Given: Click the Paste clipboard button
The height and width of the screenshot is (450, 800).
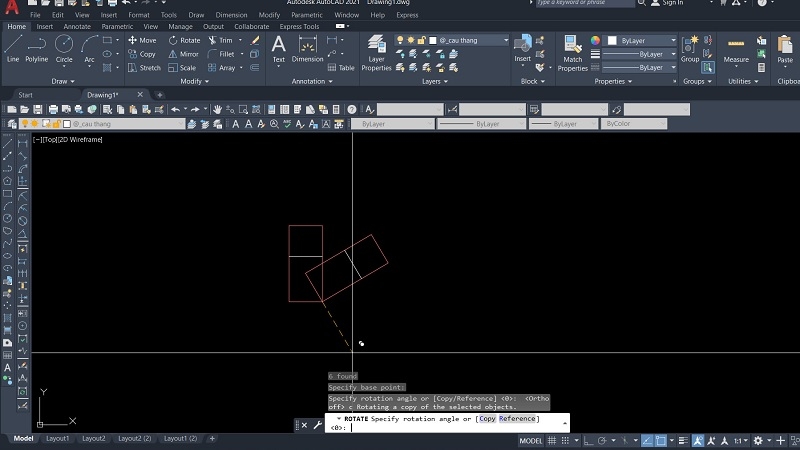Looking at the screenshot, I should [x=785, y=49].
